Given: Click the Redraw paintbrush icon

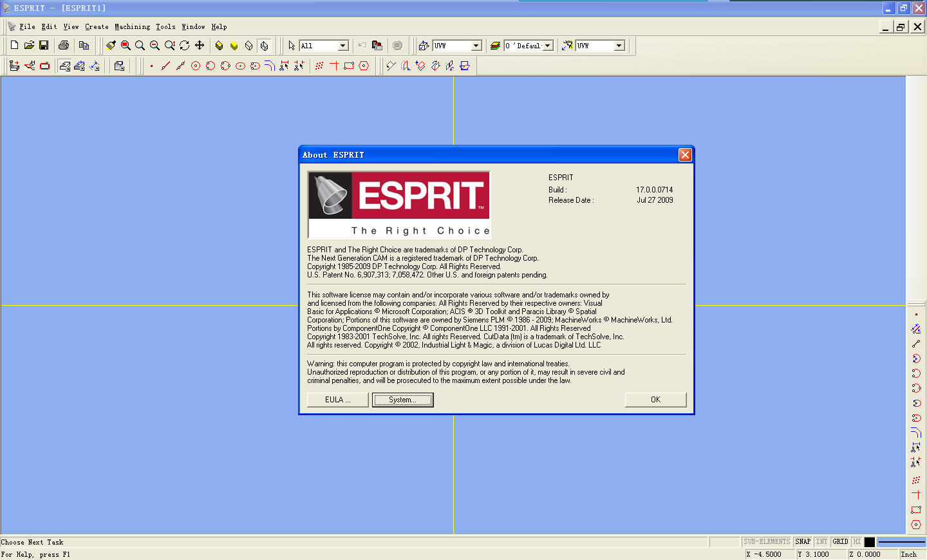Looking at the screenshot, I should coord(111,45).
